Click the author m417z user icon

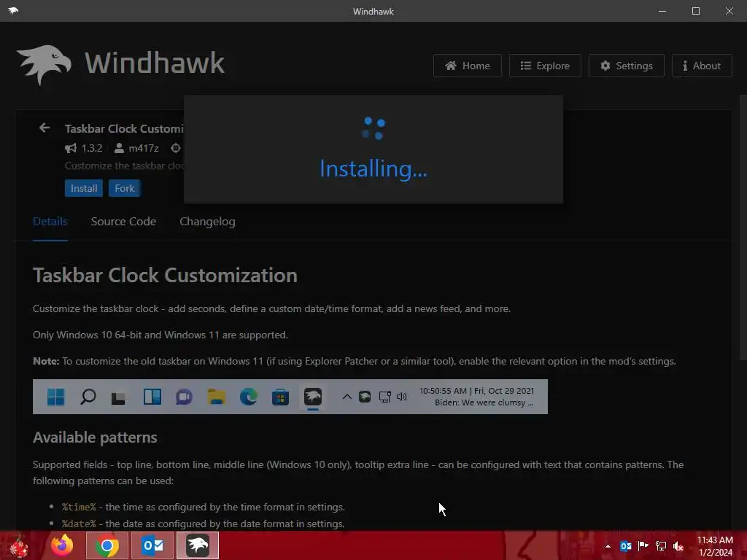coord(119,148)
